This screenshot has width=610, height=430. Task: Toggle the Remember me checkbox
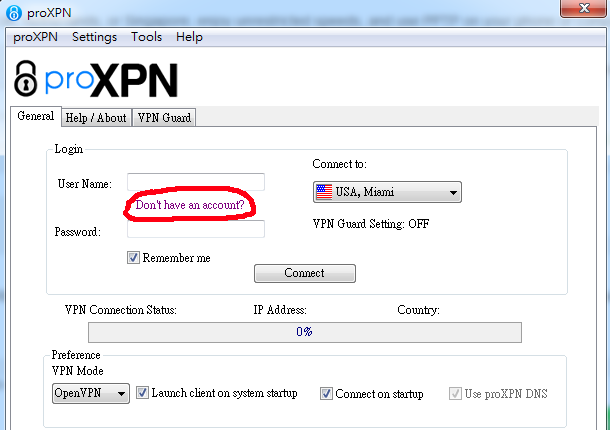[x=133, y=258]
